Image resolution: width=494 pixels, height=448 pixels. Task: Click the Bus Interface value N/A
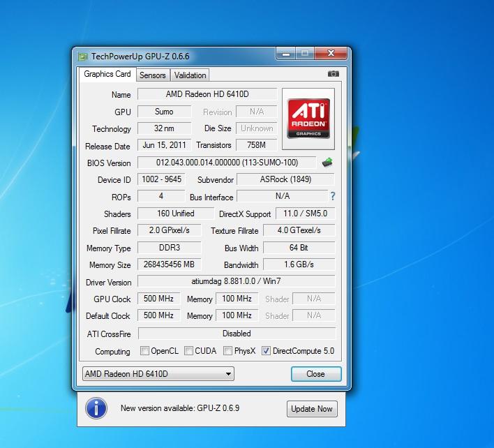283,196
